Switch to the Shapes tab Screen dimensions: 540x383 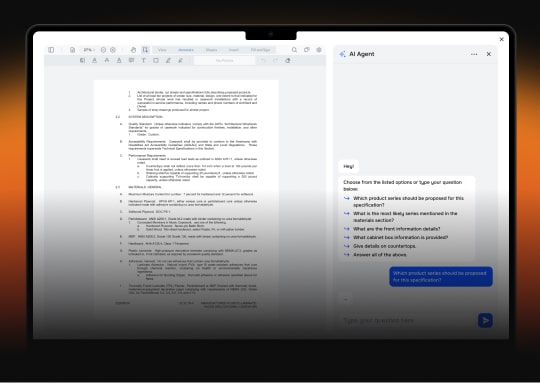211,50
